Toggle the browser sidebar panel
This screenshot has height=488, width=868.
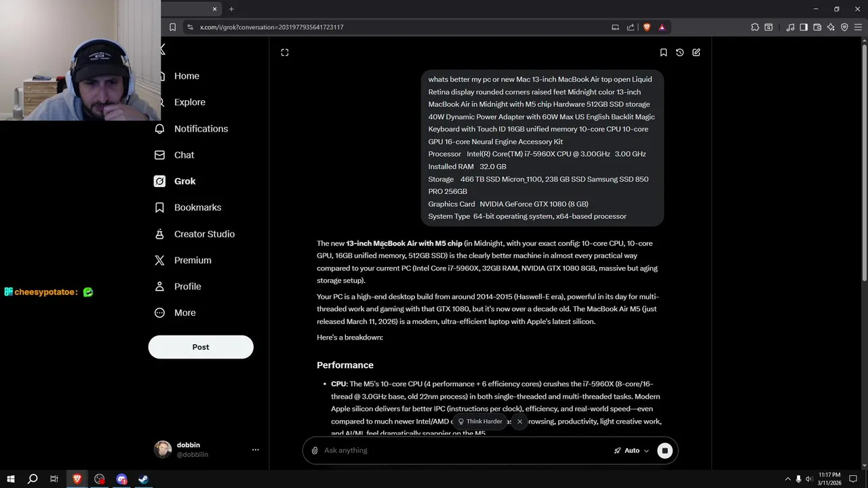pos(804,27)
